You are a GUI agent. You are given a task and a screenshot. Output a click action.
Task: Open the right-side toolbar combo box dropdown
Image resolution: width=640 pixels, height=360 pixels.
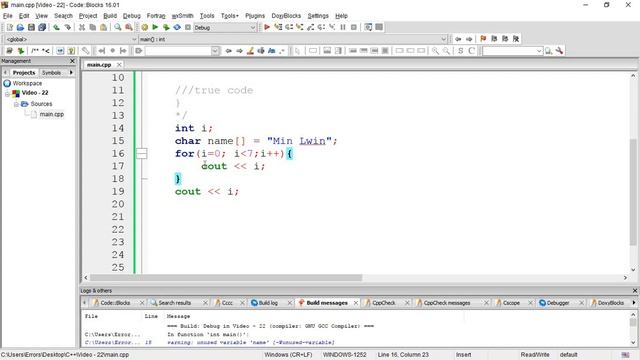539,51
